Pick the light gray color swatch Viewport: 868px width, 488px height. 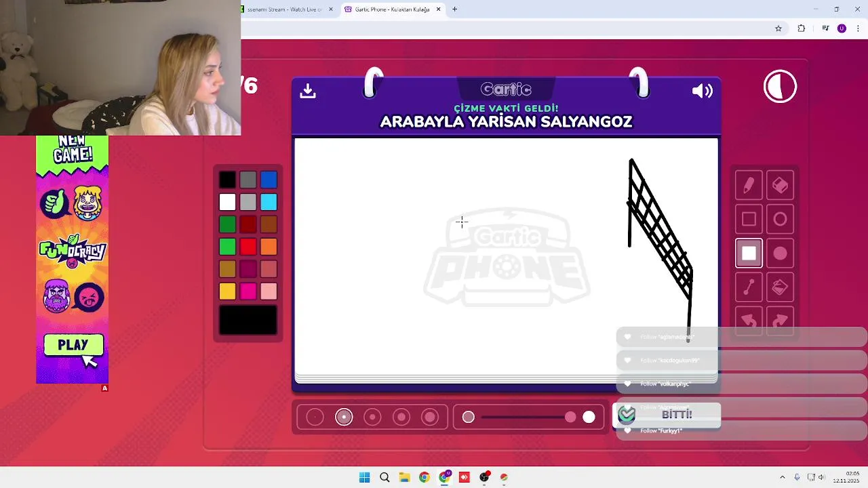tap(248, 202)
